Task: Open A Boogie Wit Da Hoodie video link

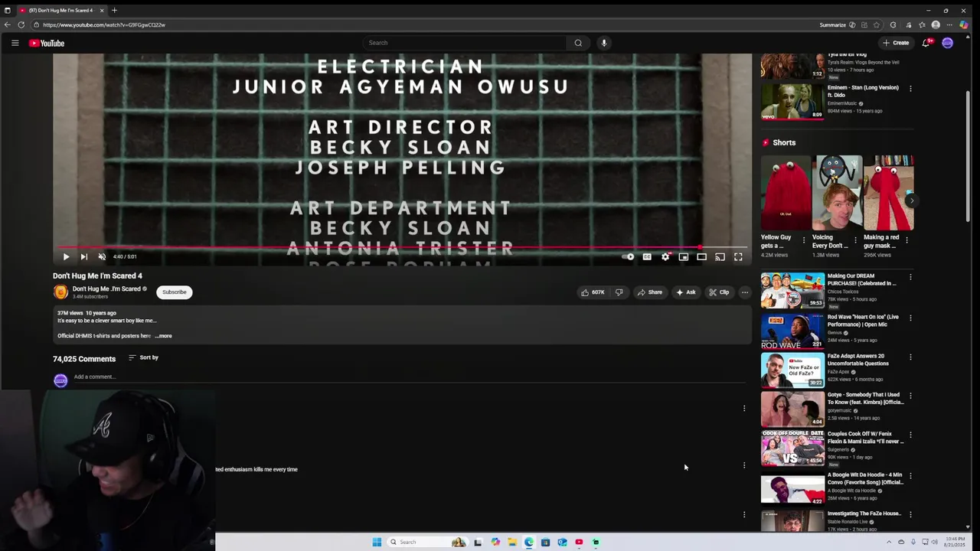Action: click(865, 478)
